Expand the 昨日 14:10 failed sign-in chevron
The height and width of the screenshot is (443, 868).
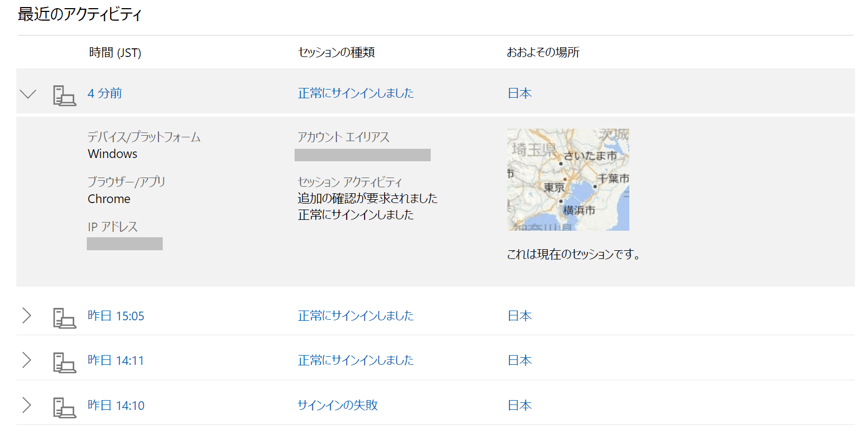point(27,405)
